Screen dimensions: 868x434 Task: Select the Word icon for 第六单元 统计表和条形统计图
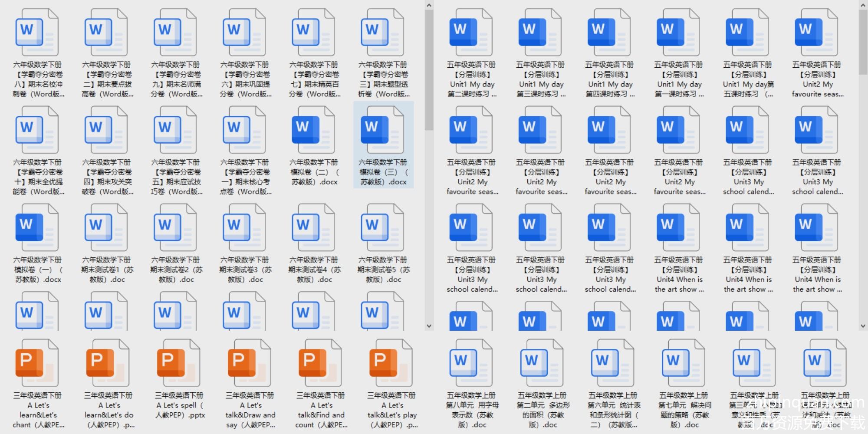(613, 363)
